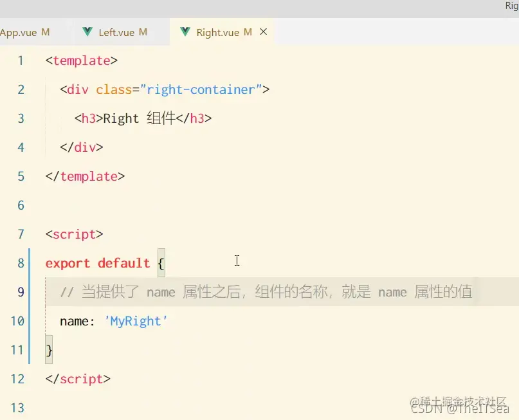Click the closing </div> tag
This screenshot has width=519, height=420.
tap(82, 147)
